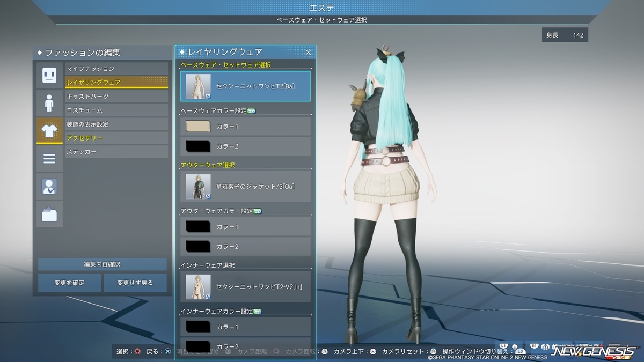Click green icon beside ベースウェアカラー設定
This screenshot has height=362, width=644.
(x=252, y=111)
